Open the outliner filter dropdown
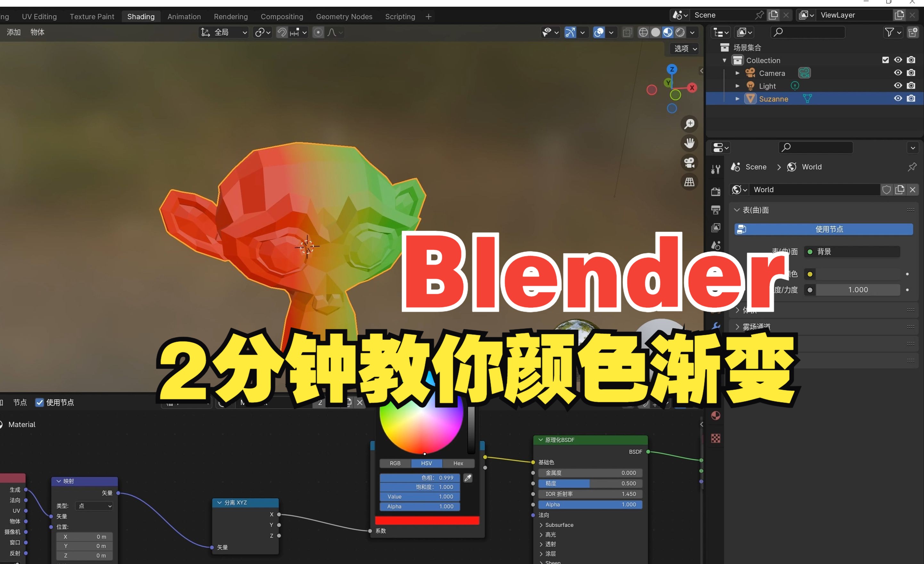Viewport: 924px width, 564px height. pos(893,32)
